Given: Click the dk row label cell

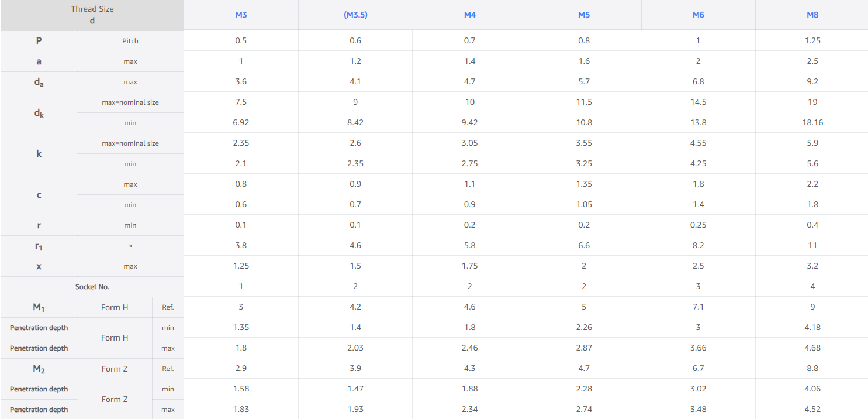Looking at the screenshot, I should tap(39, 112).
